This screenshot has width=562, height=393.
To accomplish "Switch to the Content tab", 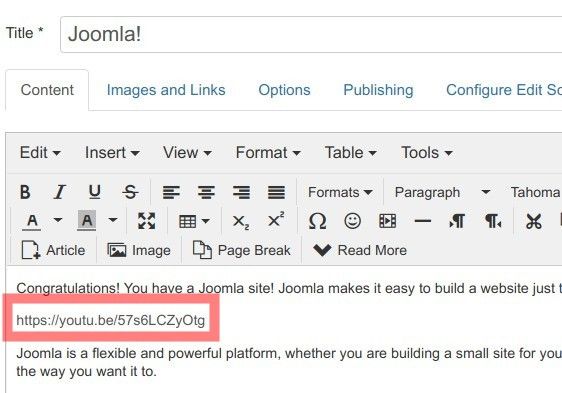I will click(47, 90).
